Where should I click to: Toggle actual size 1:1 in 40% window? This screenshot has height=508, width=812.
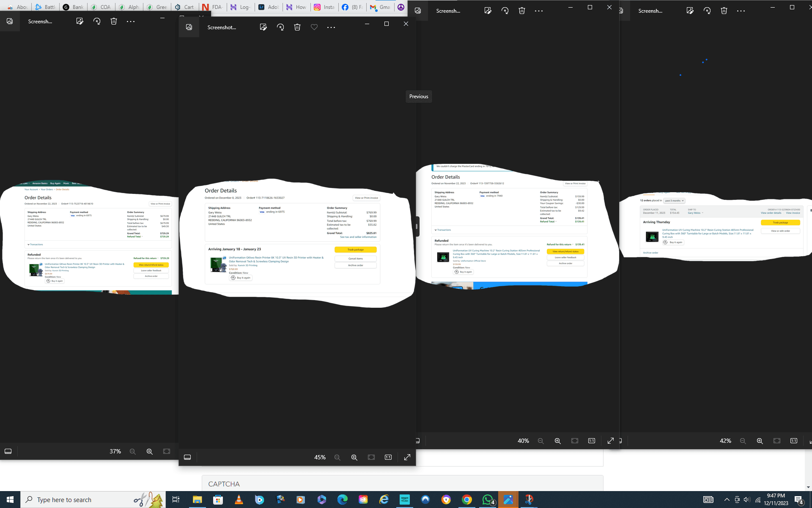591,441
